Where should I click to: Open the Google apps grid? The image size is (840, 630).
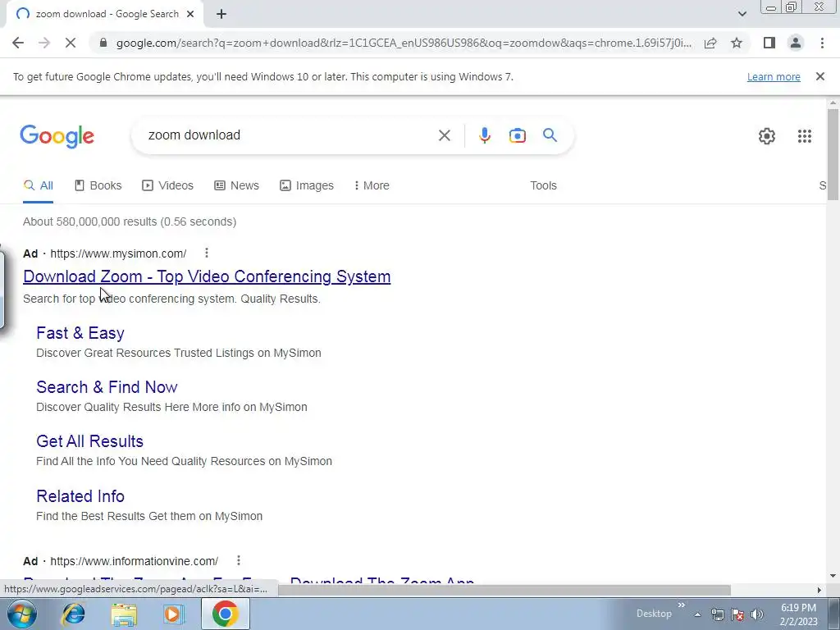click(804, 136)
